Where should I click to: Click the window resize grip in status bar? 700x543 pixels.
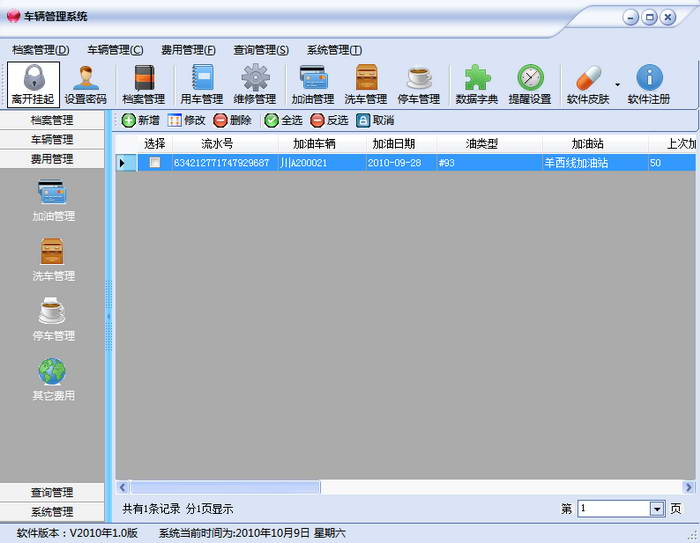(x=693, y=536)
